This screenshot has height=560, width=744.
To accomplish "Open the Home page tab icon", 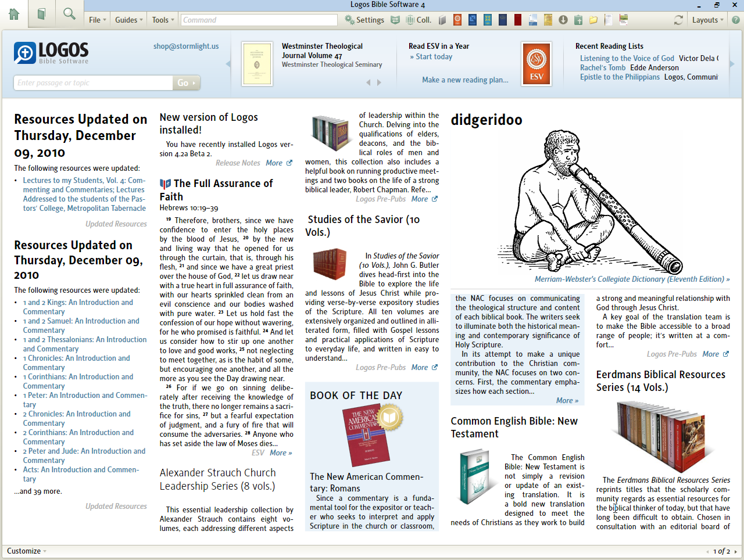I will (14, 14).
